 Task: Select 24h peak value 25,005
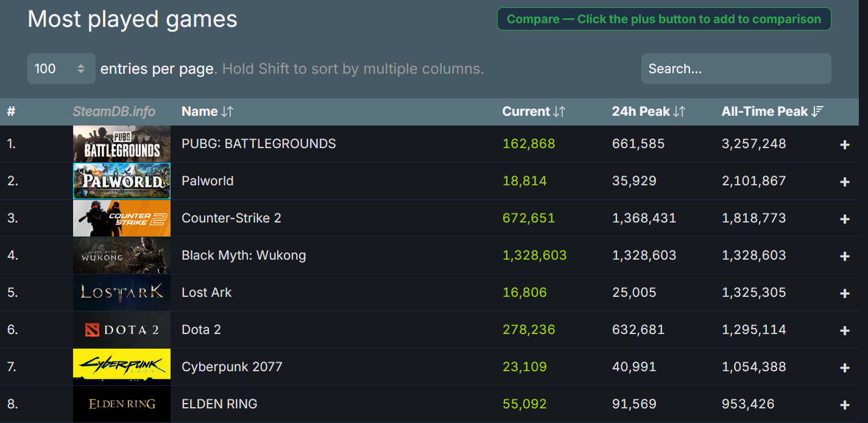[634, 292]
